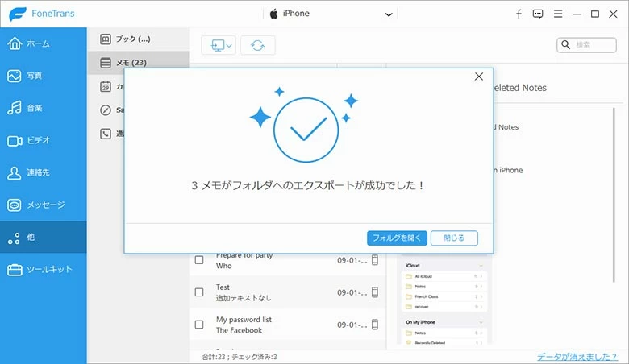Open the Contacts section
This screenshot has width=629, height=364.
(x=43, y=172)
